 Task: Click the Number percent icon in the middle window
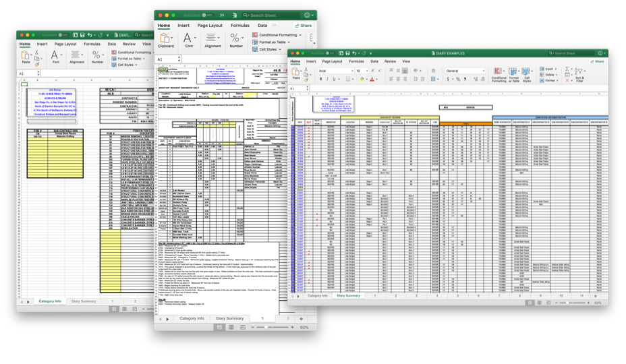coord(235,38)
